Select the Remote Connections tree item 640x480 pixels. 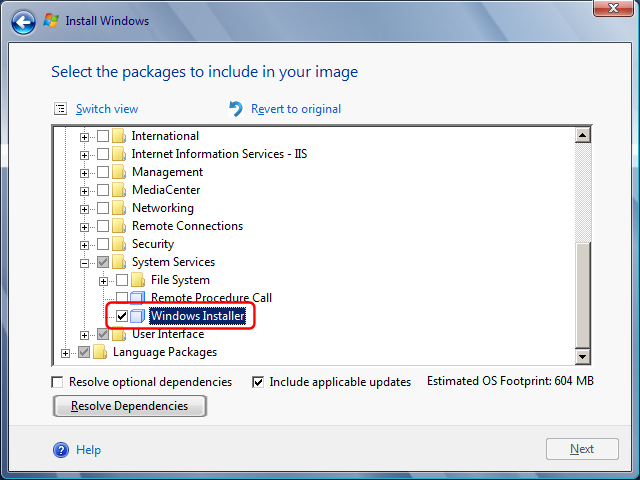click(x=187, y=226)
